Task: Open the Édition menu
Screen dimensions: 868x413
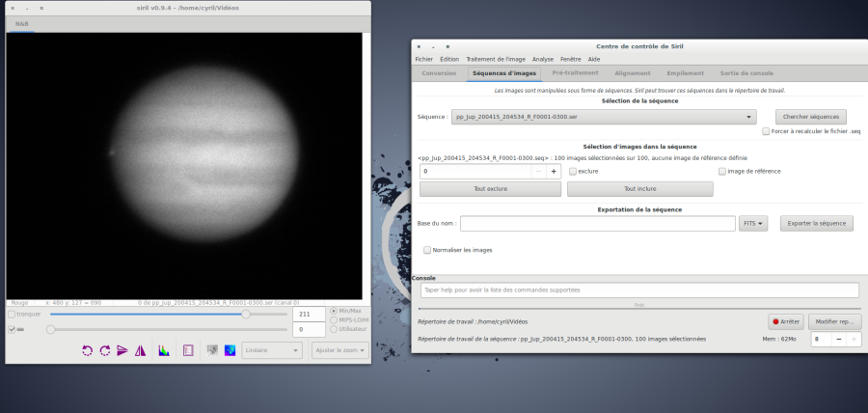Action: tap(449, 59)
